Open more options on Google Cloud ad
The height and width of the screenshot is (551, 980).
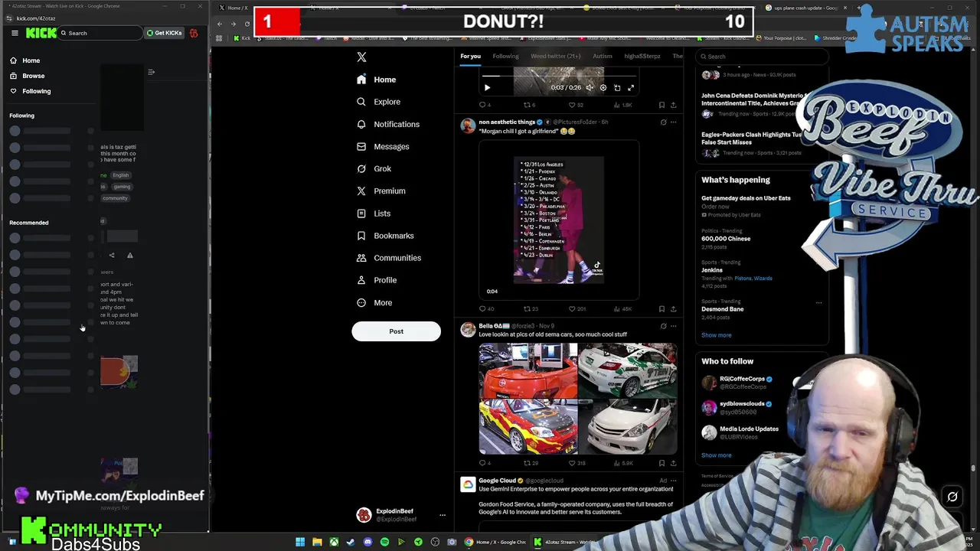click(673, 481)
